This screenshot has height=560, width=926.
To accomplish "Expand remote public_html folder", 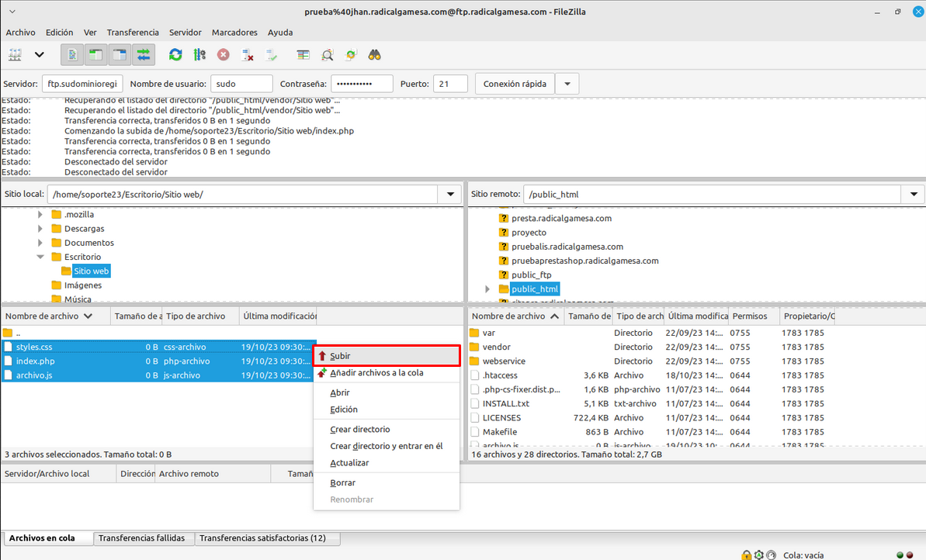I will tap(487, 289).
